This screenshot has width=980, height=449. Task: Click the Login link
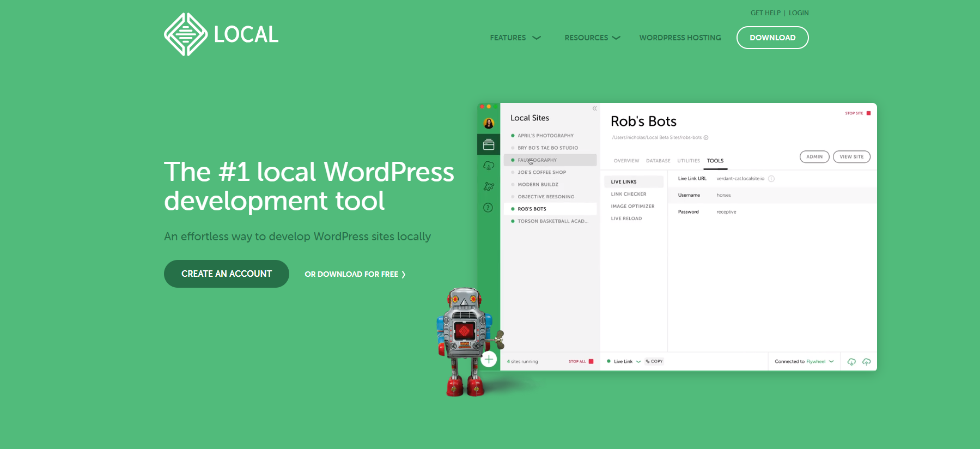(799, 13)
